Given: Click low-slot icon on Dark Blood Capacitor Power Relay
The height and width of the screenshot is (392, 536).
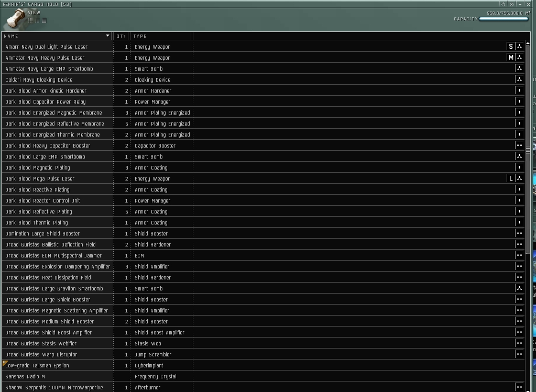Looking at the screenshot, I should (x=519, y=102).
